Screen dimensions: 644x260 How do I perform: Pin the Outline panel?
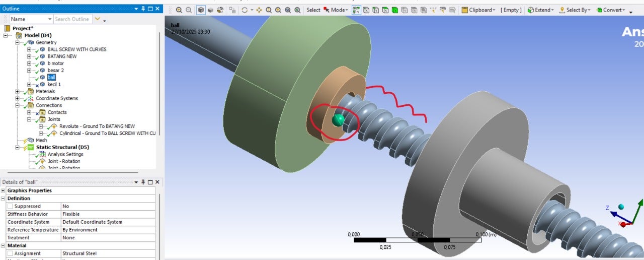click(142, 9)
